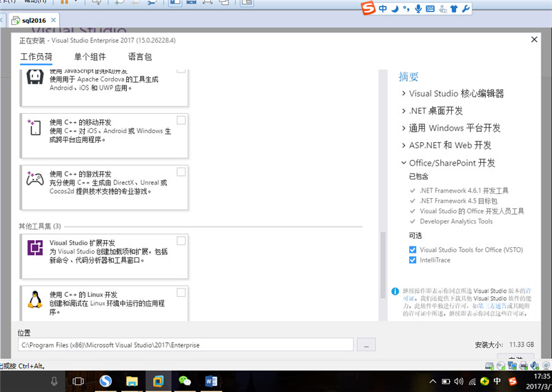This screenshot has width=552, height=392.
Task: Click the .NET Framework 4.6.1 开发工具 item
Action: (464, 190)
